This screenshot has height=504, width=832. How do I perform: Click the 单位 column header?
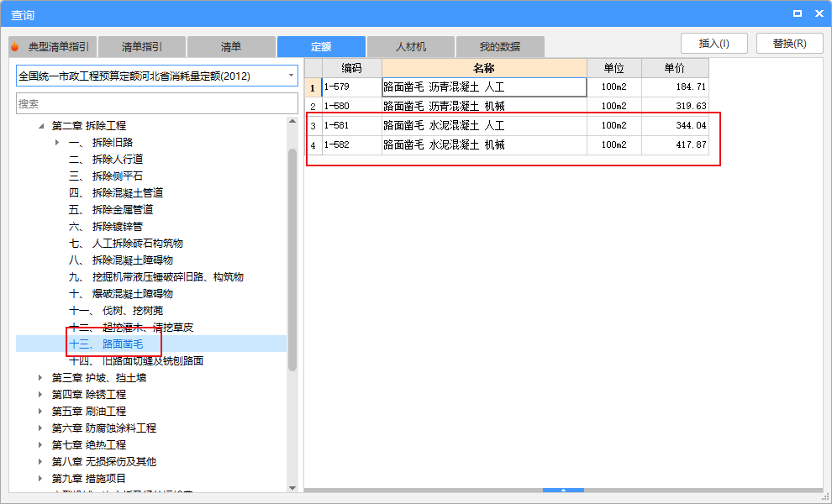coord(614,68)
